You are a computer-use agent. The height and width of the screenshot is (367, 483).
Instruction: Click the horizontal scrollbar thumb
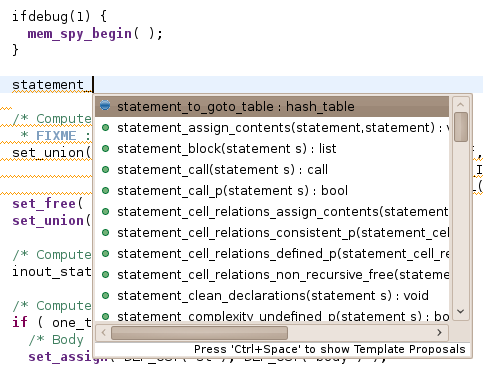199,333
